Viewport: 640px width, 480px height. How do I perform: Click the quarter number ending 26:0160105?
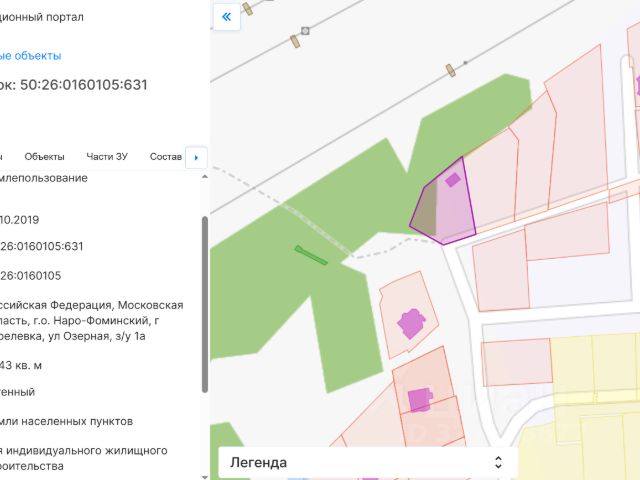click(x=30, y=276)
